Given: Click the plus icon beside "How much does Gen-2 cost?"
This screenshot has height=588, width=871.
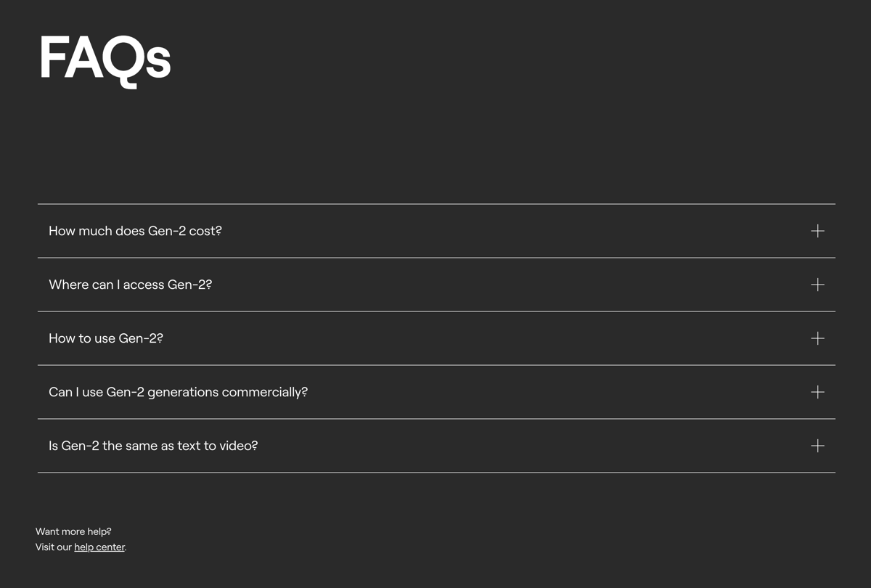Looking at the screenshot, I should tap(817, 231).
